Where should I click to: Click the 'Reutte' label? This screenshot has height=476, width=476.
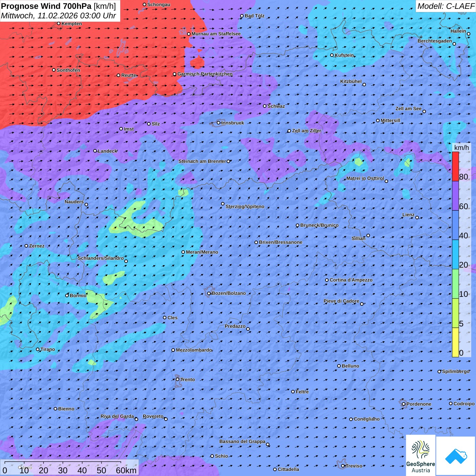coord(129,75)
